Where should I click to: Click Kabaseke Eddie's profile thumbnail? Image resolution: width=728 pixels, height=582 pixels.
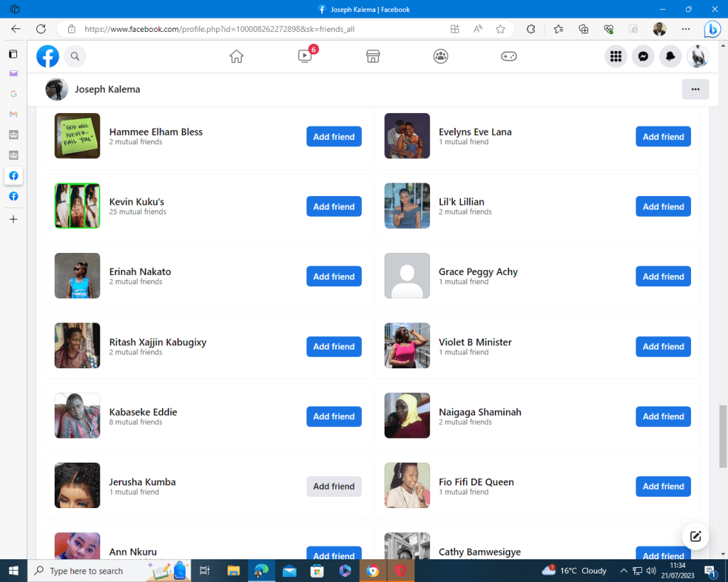(x=77, y=416)
